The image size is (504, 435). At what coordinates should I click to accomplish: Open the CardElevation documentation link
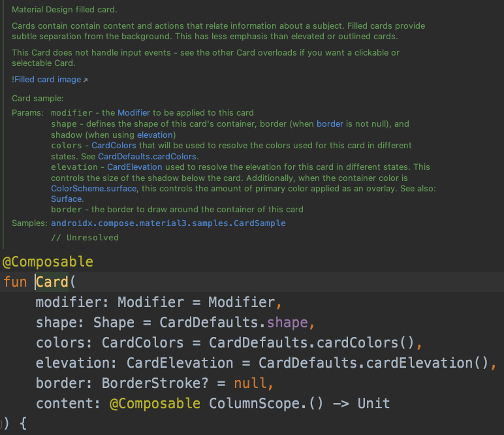click(x=134, y=167)
